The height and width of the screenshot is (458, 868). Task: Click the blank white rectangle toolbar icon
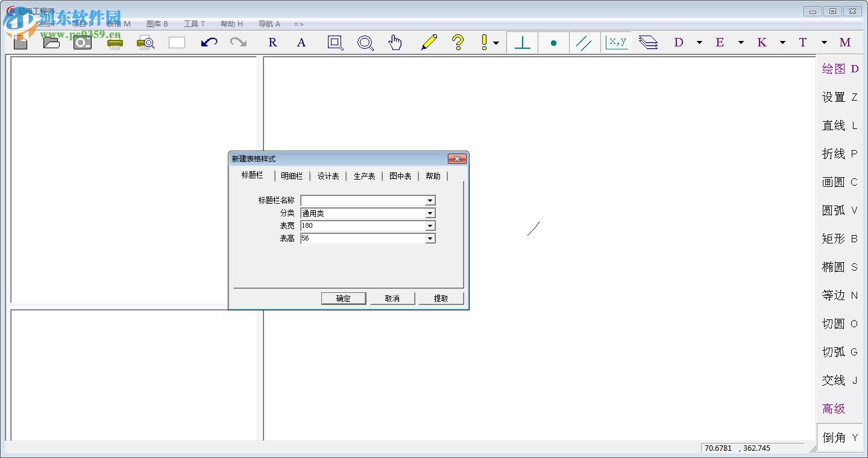[x=177, y=42]
